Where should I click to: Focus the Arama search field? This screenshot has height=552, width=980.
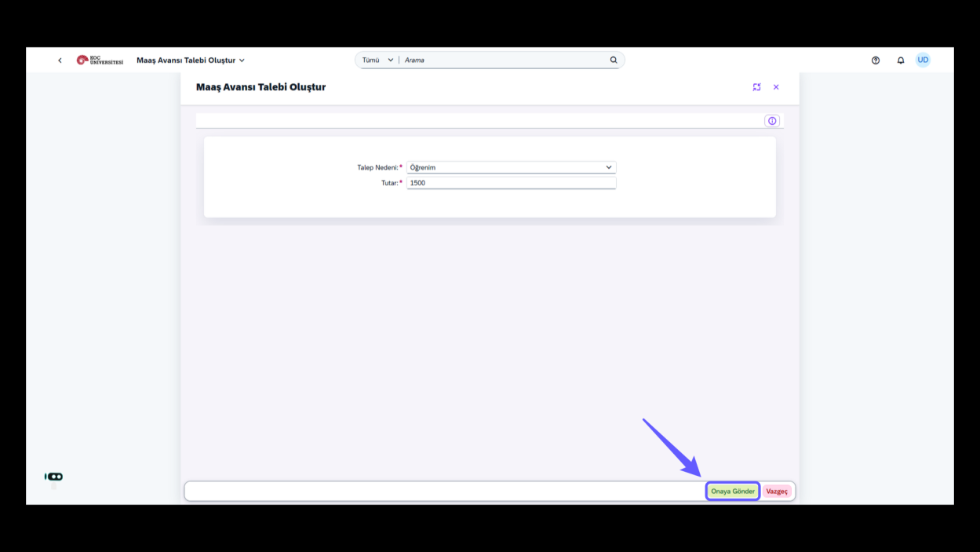(504, 60)
